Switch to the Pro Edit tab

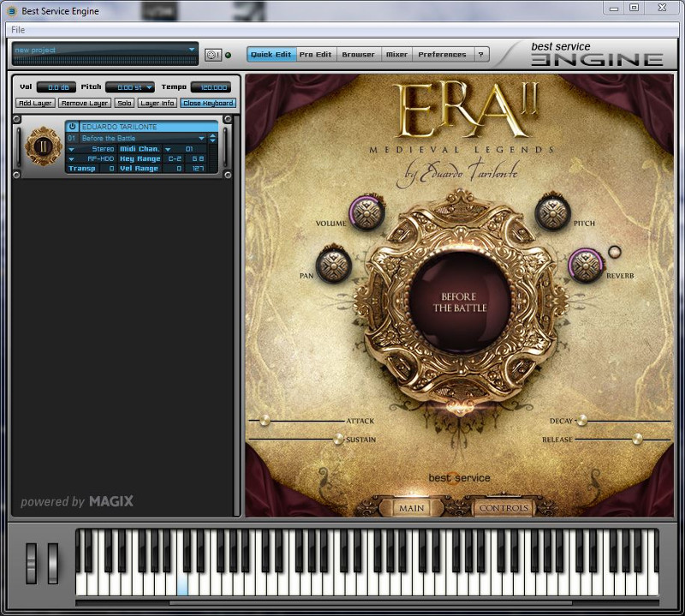(x=315, y=54)
